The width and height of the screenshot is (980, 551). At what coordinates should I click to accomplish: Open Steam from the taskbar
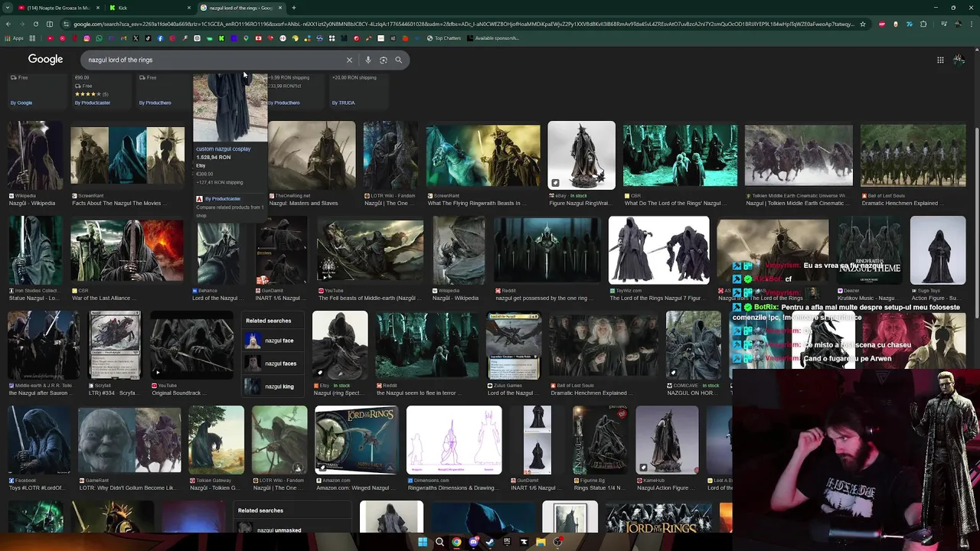pyautogui.click(x=490, y=542)
